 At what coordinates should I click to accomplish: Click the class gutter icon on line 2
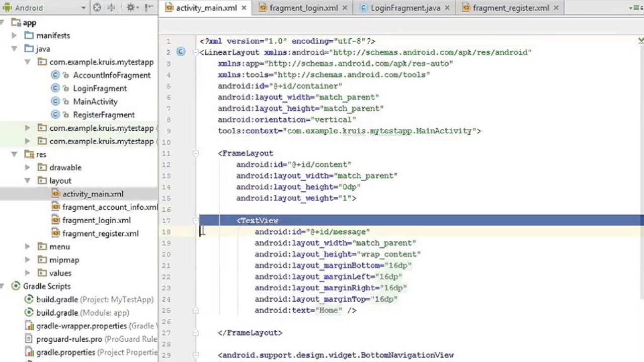pyautogui.click(x=181, y=52)
